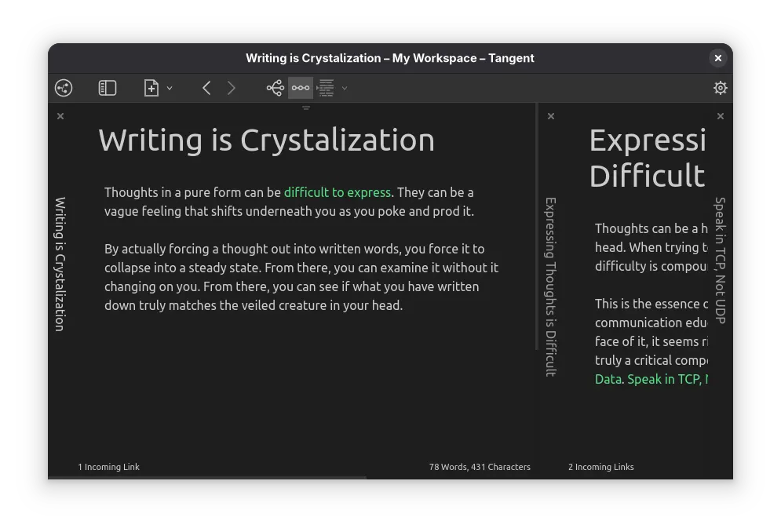Click the circular node-graph icon in the toolbar
This screenshot has height=532, width=781.
point(64,88)
